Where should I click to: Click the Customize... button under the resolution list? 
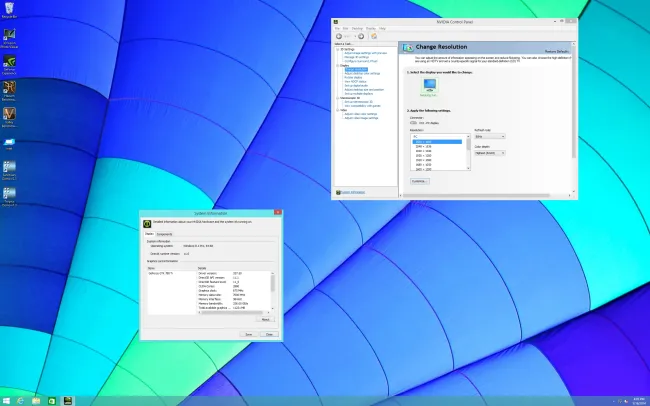(x=420, y=181)
